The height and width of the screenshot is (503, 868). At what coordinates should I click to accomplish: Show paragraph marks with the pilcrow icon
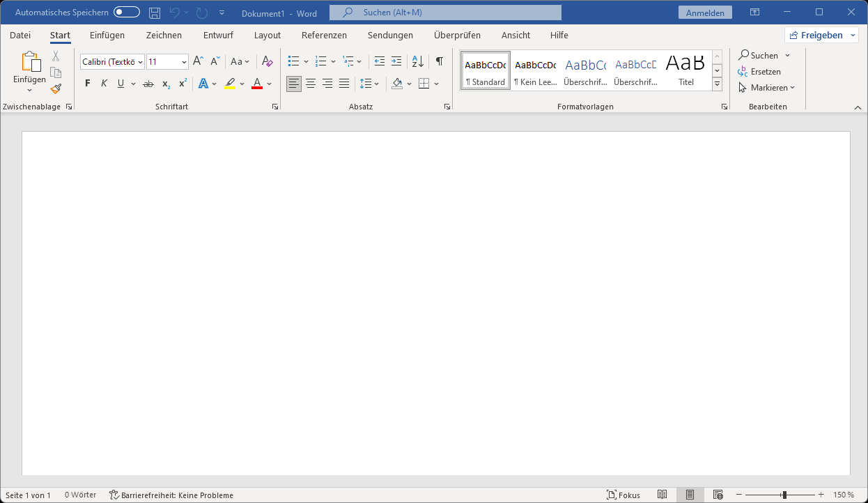click(x=439, y=61)
